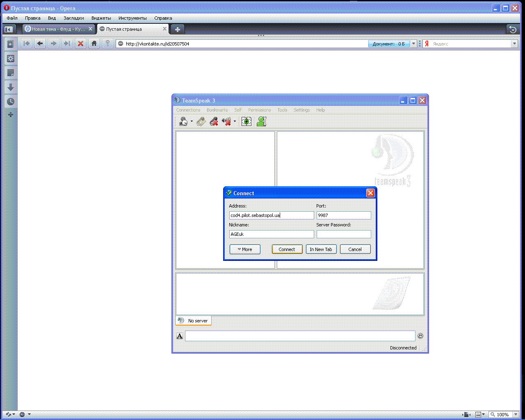The width and height of the screenshot is (525, 420).
Task: Click the TeamSpeak away status toolbar icon
Action: tap(183, 121)
